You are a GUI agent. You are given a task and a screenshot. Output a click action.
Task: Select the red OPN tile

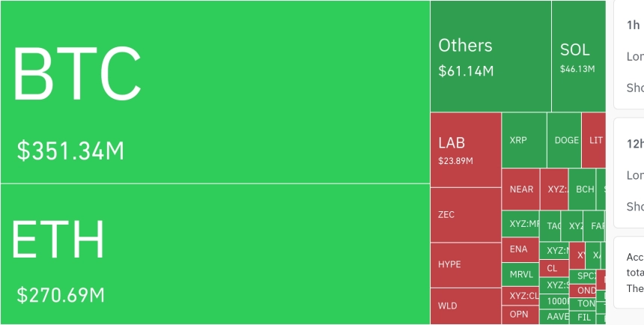click(520, 315)
